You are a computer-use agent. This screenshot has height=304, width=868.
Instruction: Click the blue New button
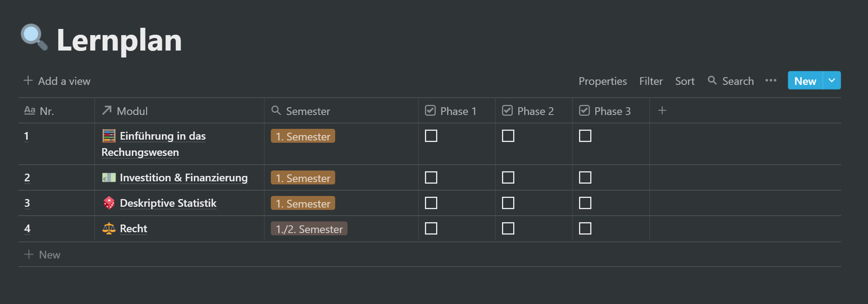coord(805,80)
